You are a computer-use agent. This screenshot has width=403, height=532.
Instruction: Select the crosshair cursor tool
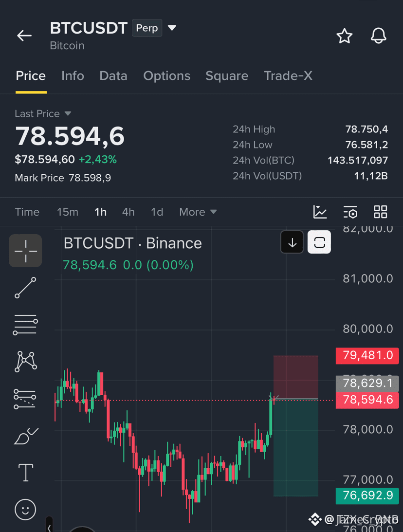25,251
